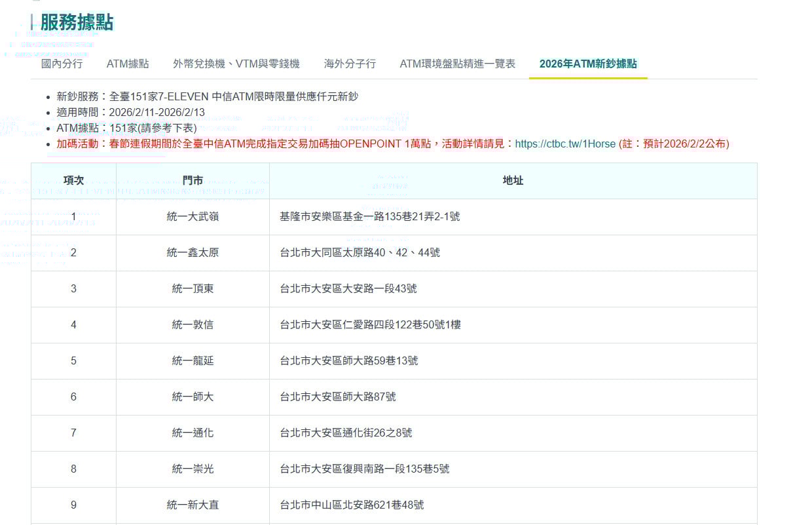Open the ATM據點 tab
Viewport: 812px width, 525px height.
coord(128,64)
